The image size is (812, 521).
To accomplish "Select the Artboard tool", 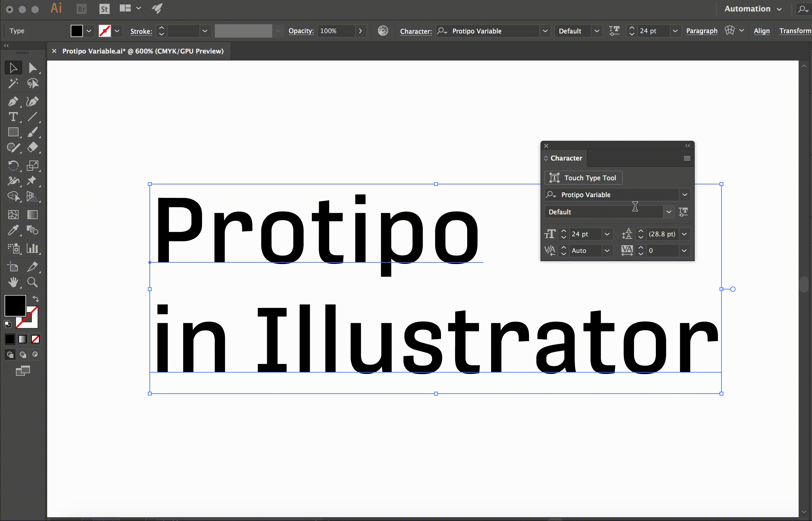I will click(13, 267).
